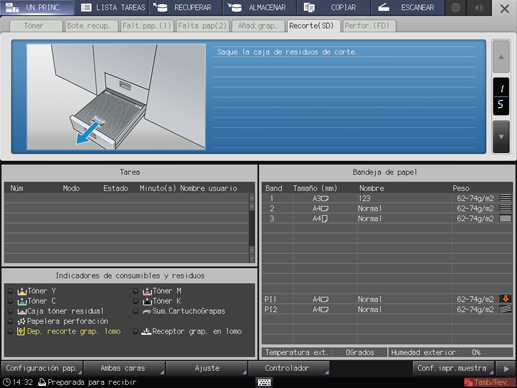
Task: Click the Caja tóner residual indicator circle
Action: click(x=10, y=311)
